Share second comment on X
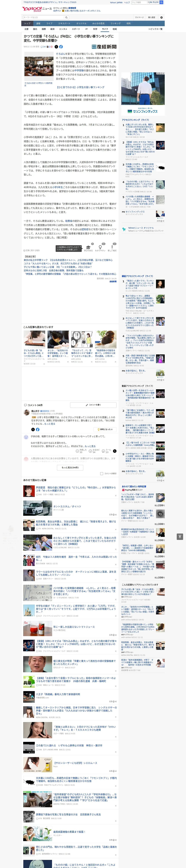 tap(114, 451)
